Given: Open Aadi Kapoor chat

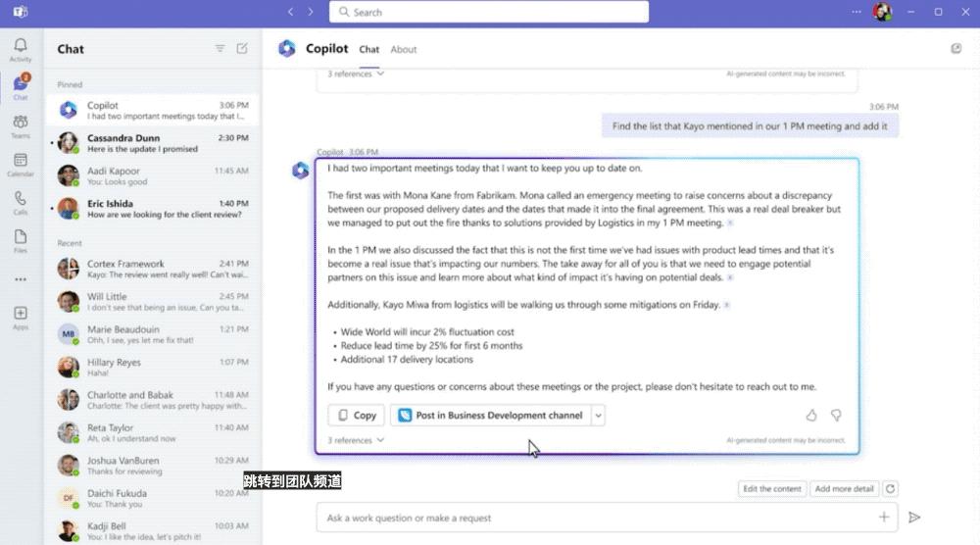Looking at the screenshot, I should coord(153,176).
